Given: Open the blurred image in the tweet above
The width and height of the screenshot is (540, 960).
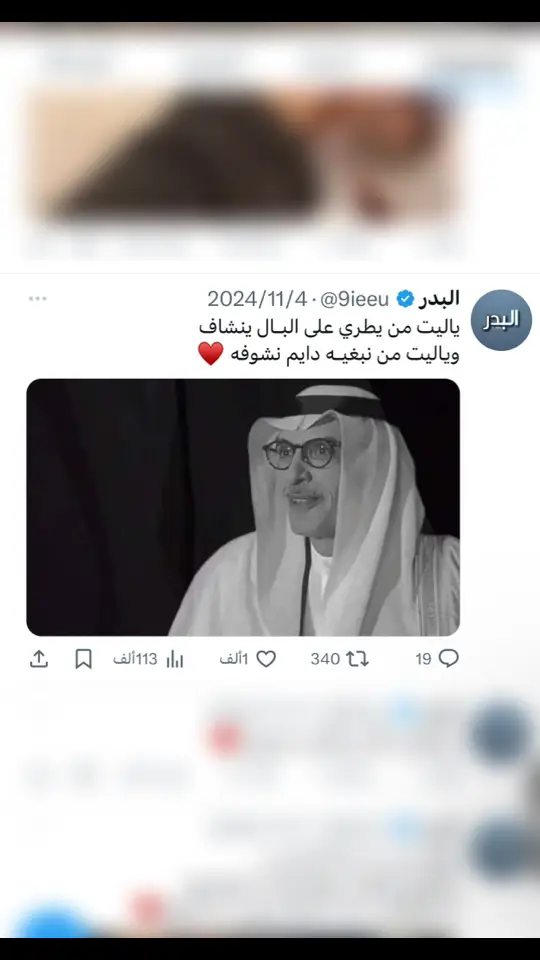Looking at the screenshot, I should 243,156.
